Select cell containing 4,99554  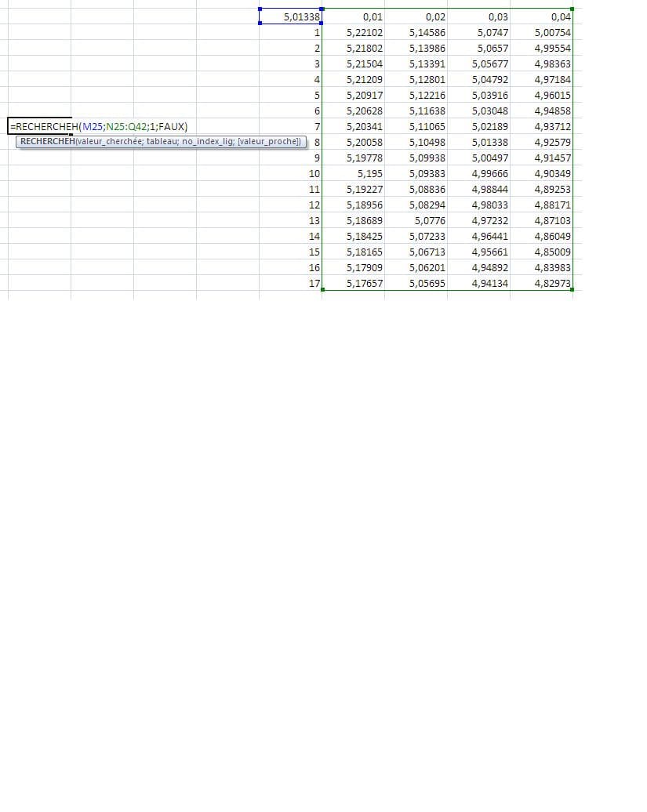541,48
